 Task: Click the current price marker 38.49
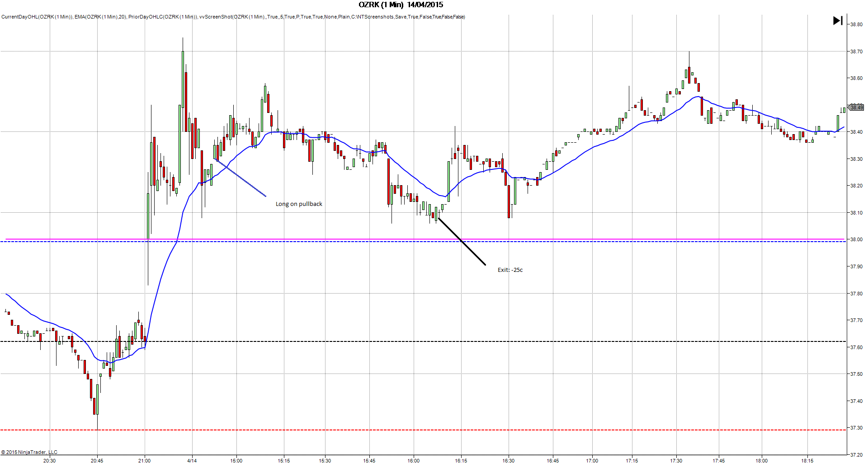tap(856, 107)
